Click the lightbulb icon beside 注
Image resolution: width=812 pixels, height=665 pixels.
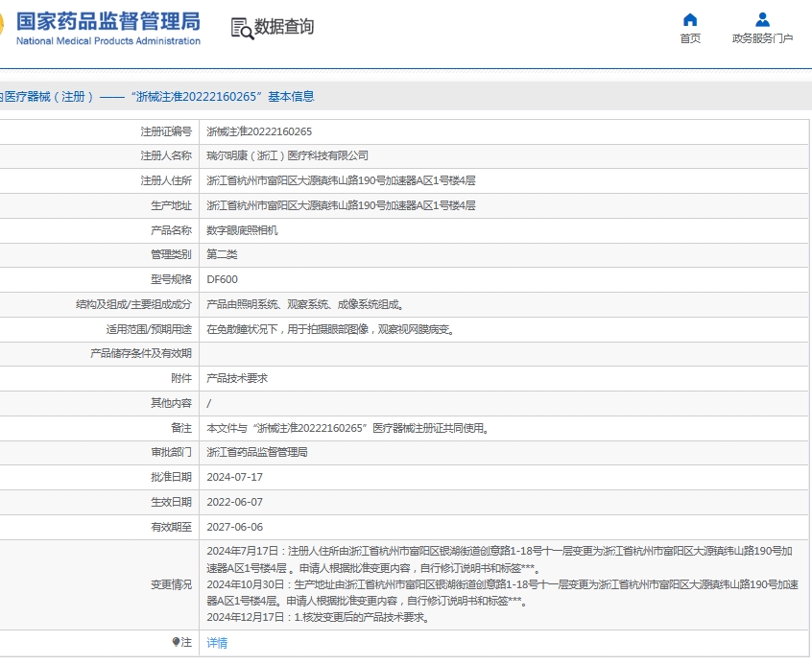click(176, 642)
